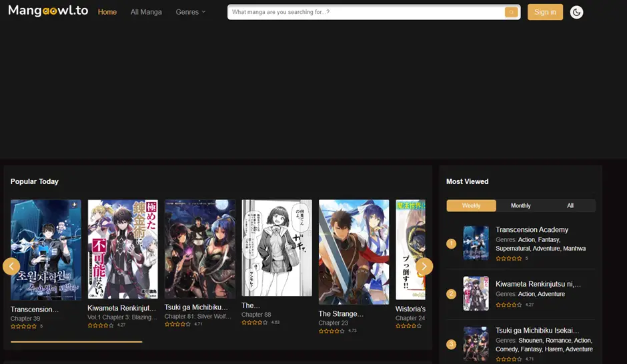Open Chapter 24 of Wistoria's
This screenshot has width=627, height=364.
click(x=410, y=318)
